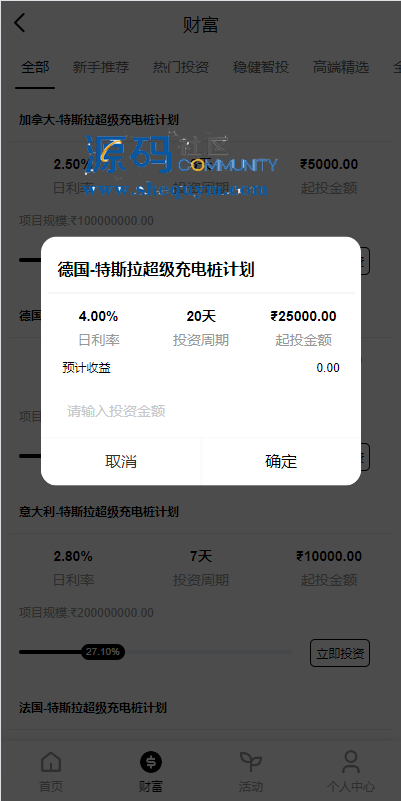Screen dimensions: 401x801
Task: Click the 预计收益 value 0.00
Action: click(328, 368)
